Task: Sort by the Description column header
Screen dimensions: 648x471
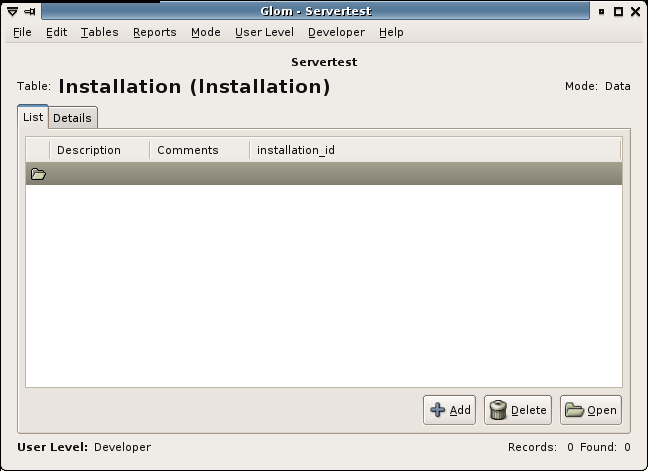Action: 99,150
